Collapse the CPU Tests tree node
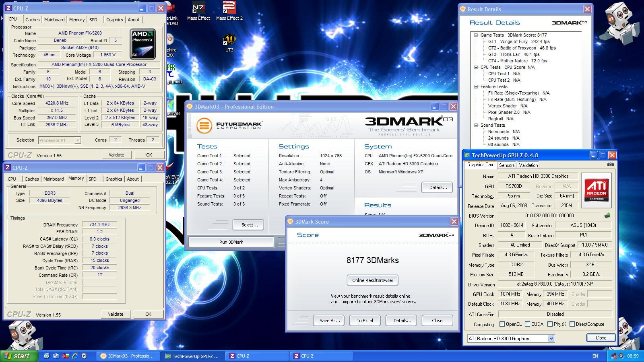This screenshot has width=644, height=362. (476, 67)
